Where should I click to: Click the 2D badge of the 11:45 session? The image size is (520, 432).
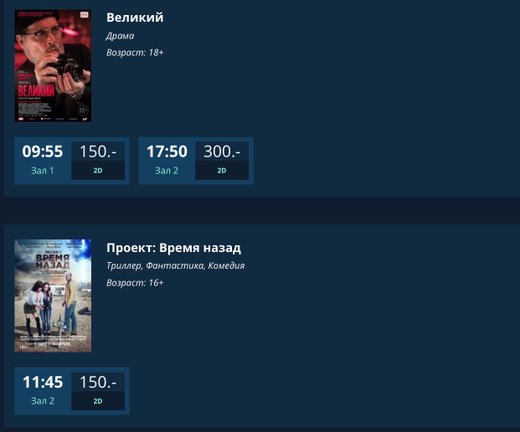click(x=98, y=401)
